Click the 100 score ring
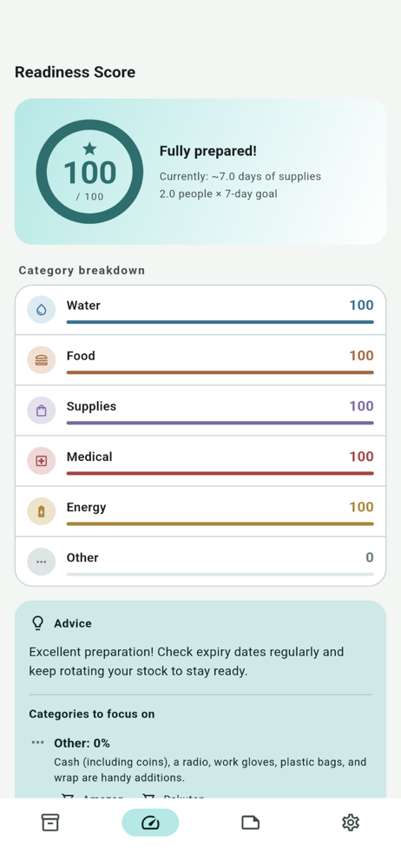Image resolution: width=401 pixels, height=868 pixels. click(89, 172)
